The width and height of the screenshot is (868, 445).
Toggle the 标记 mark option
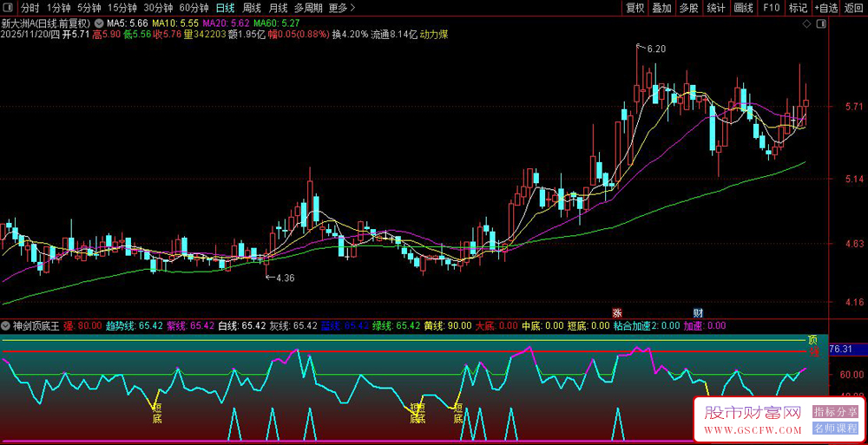797,8
